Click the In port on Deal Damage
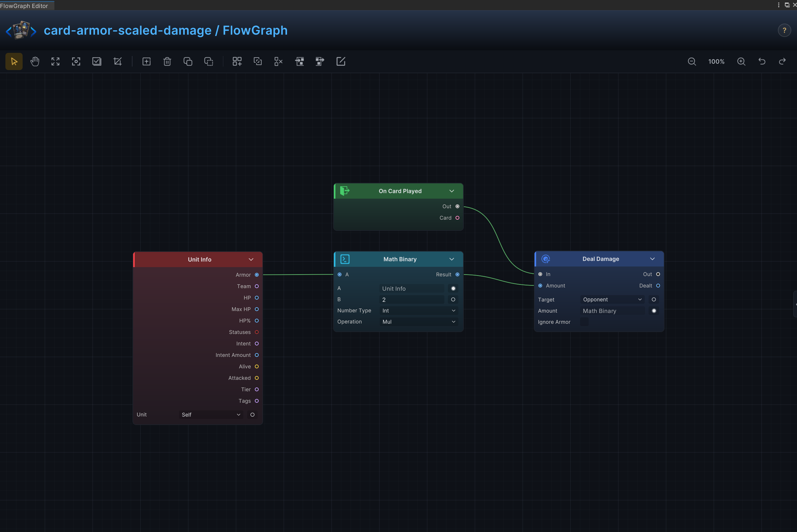 click(540, 274)
